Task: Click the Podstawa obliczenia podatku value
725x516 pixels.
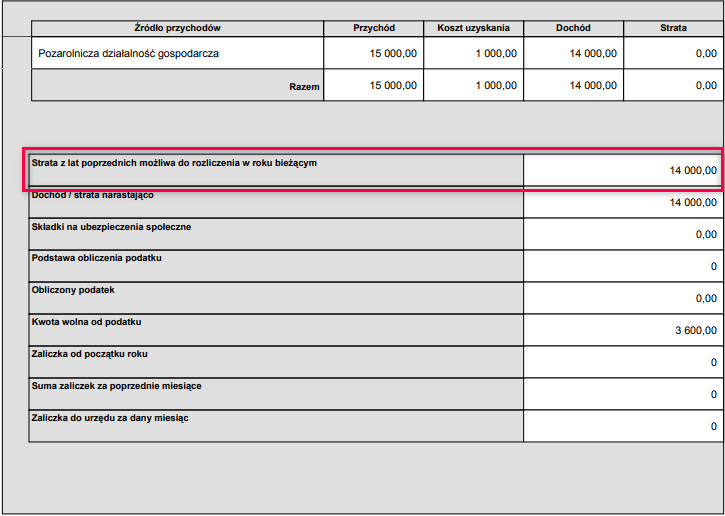Action: pos(714,267)
